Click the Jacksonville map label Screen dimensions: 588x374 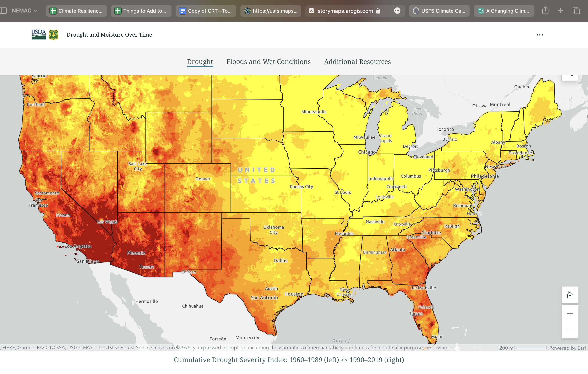coord(423,288)
